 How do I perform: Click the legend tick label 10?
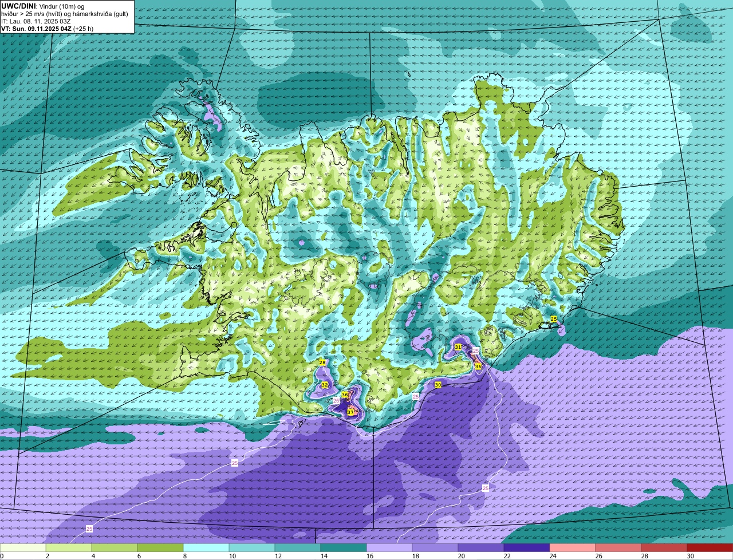232,556
